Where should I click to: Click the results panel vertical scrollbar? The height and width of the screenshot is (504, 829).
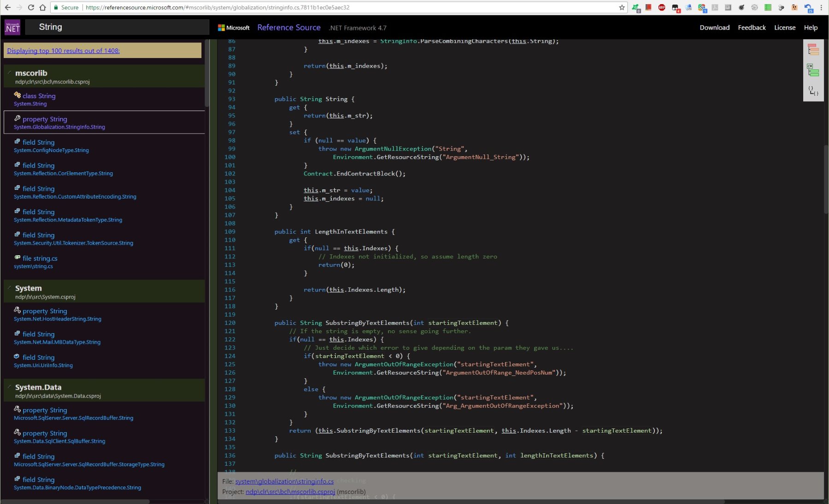[x=207, y=74]
